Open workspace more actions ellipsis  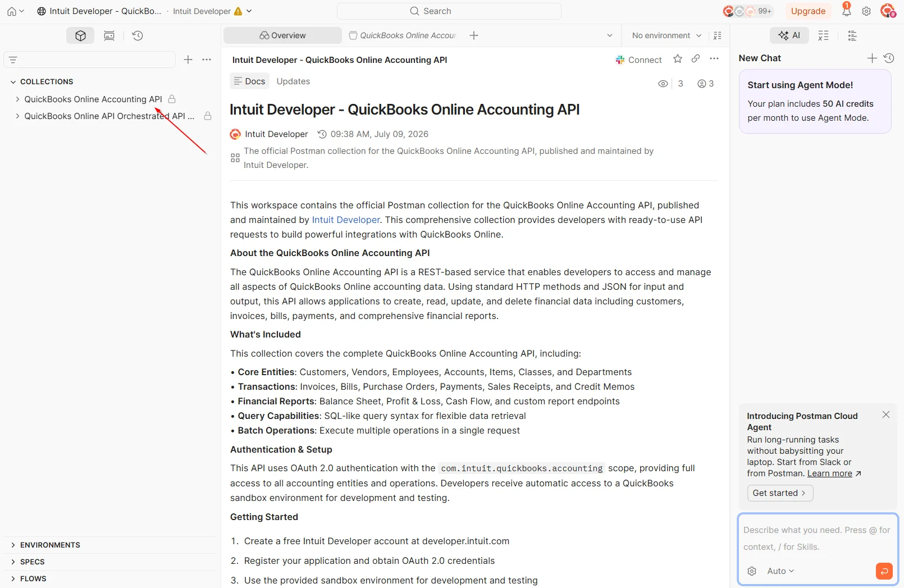pos(714,59)
